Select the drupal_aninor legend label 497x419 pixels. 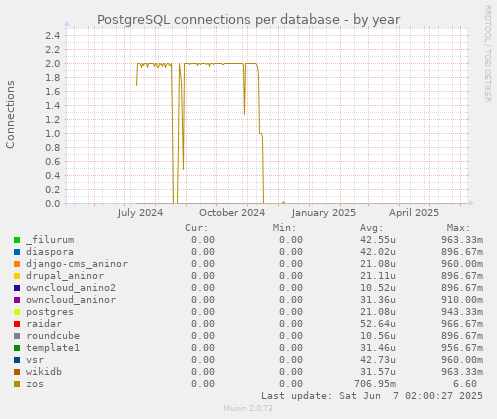coord(65,276)
